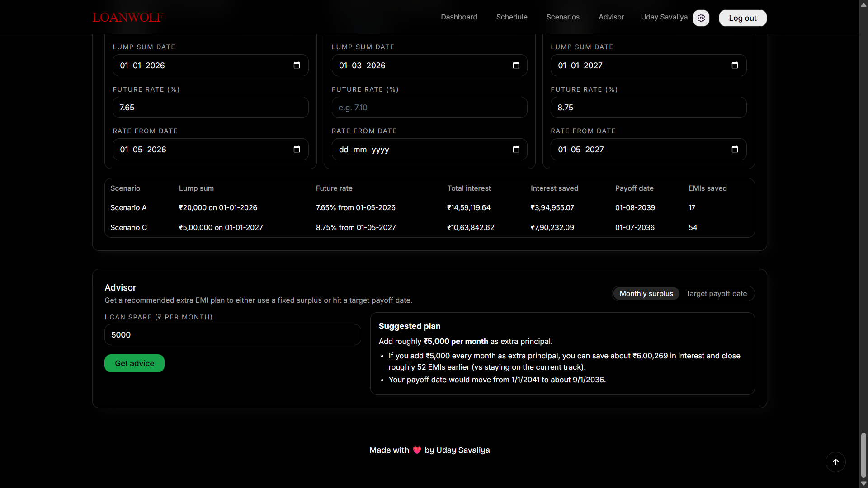Open calendar icon for 01-05-2026 rate from date
This screenshot has height=488, width=868.
coord(297,150)
